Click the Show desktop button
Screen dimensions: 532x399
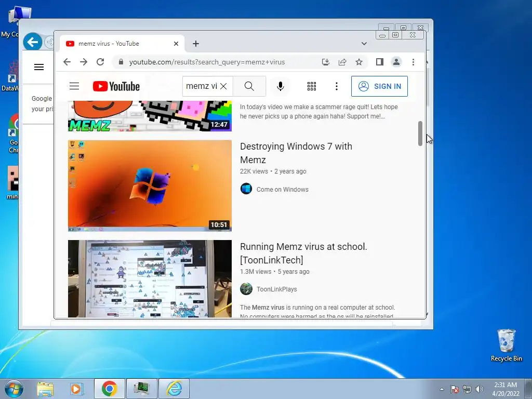point(528,389)
